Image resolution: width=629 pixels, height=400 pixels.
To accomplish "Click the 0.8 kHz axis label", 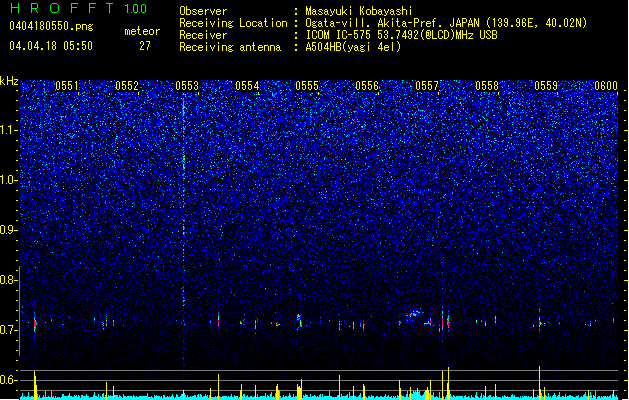I will (x=9, y=280).
